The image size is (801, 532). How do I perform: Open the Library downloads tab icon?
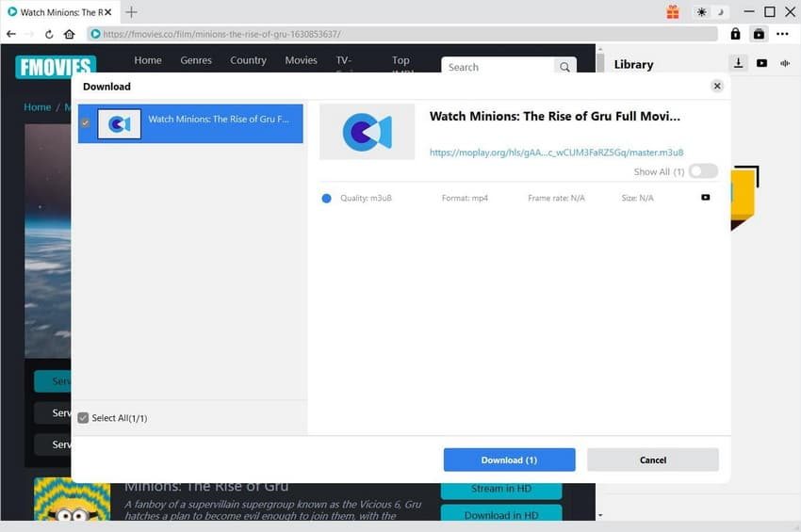(738, 63)
